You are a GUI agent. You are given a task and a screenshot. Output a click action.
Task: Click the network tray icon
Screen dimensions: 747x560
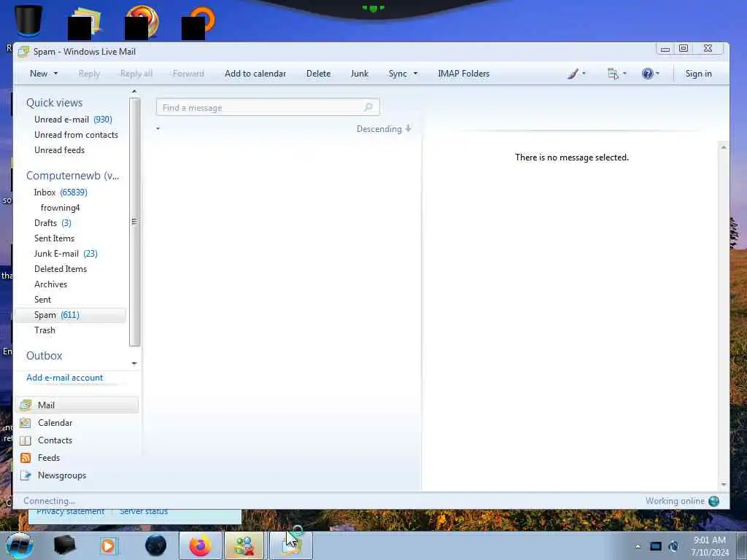pos(656,546)
